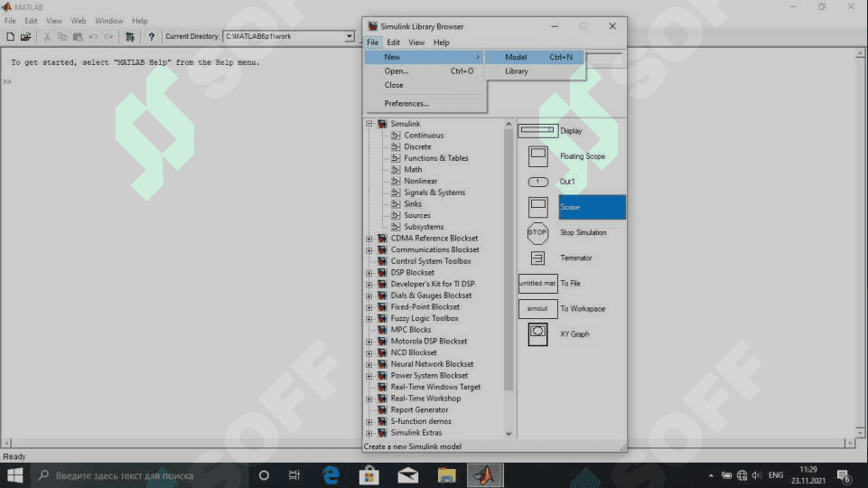Viewport: 868px width, 488px height.
Task: Select the Sources library
Action: (417, 215)
